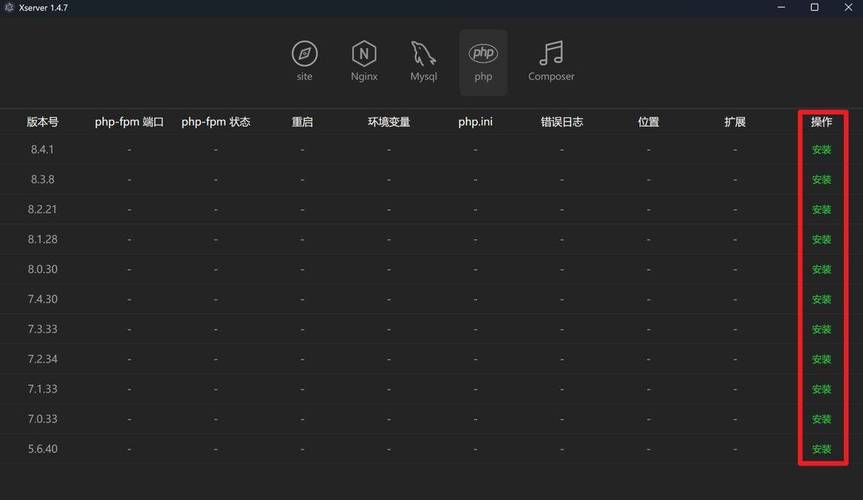This screenshot has height=500, width=863.
Task: Click the 环境变量 column header
Action: click(389, 122)
